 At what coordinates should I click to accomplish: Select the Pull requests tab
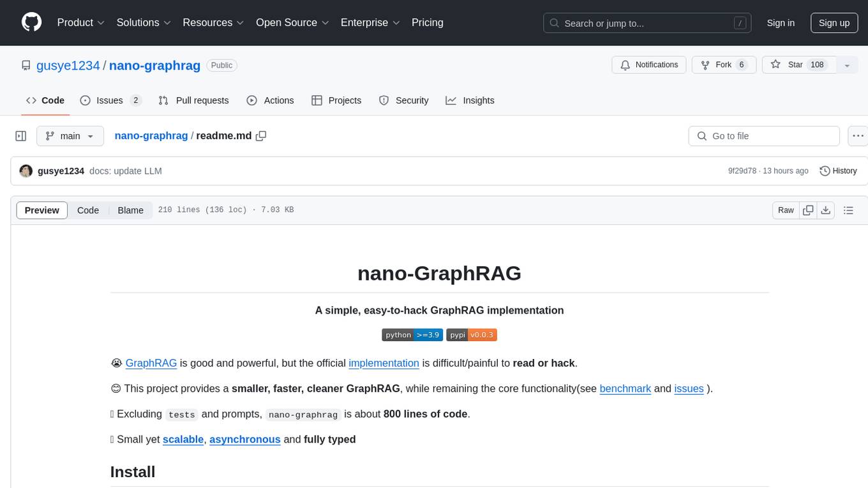pos(193,100)
